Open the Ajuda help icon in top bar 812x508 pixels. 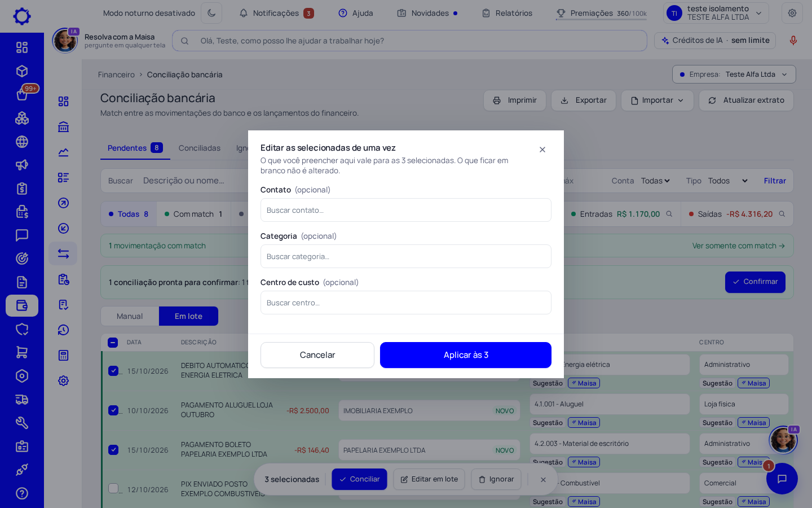356,13
